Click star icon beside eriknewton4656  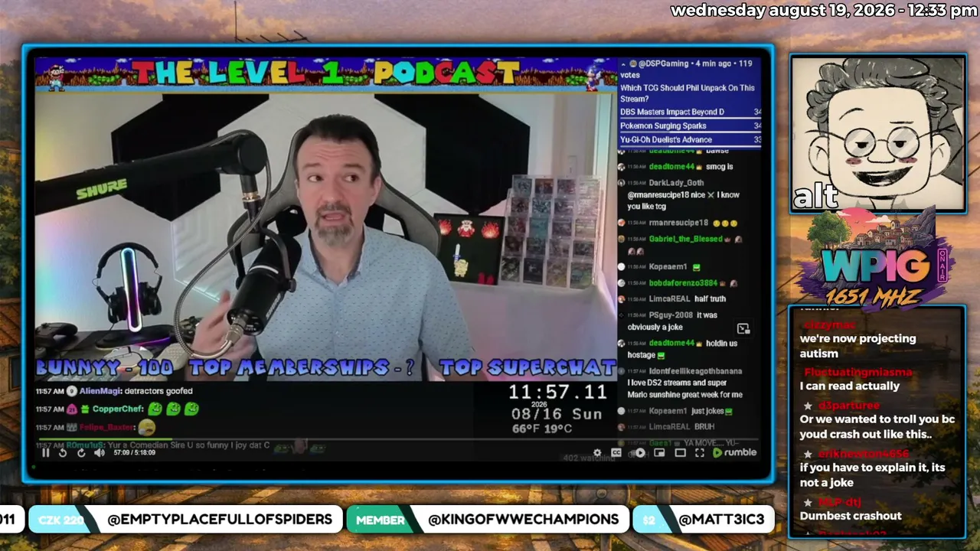[x=807, y=454]
